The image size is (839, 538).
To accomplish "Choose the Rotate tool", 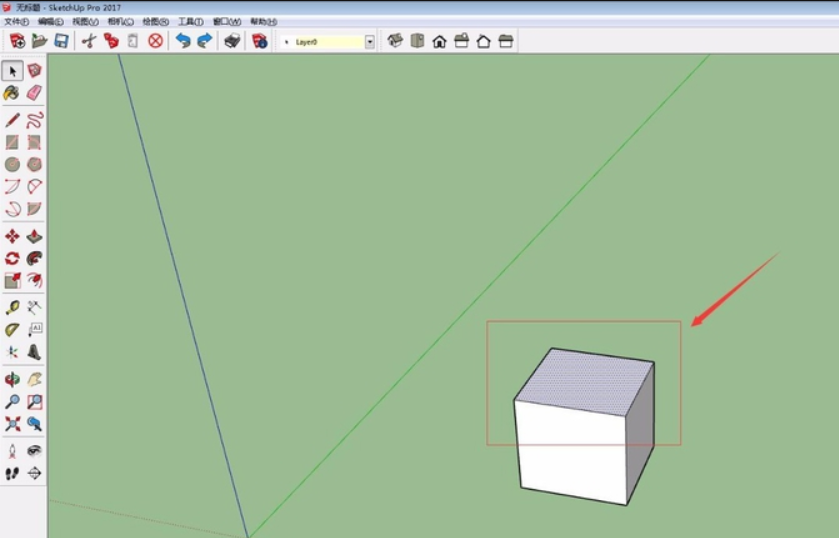I will 12,259.
